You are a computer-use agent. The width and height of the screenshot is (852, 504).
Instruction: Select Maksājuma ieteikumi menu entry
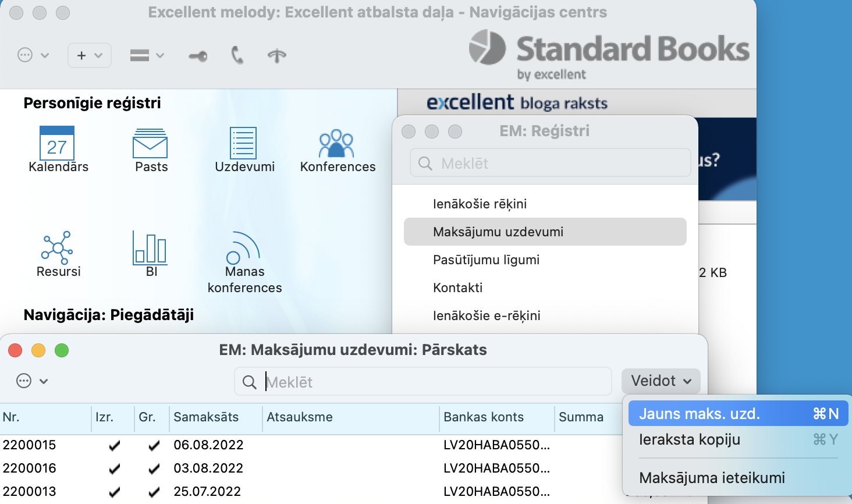(712, 478)
